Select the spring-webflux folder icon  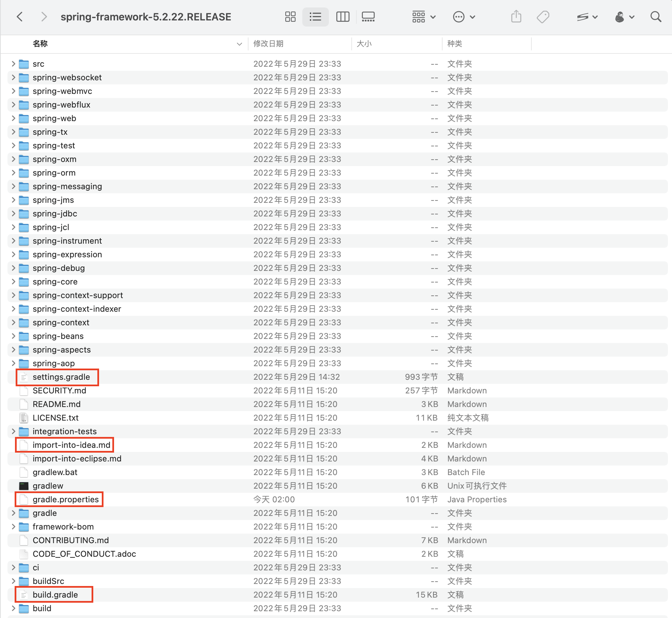[23, 105]
